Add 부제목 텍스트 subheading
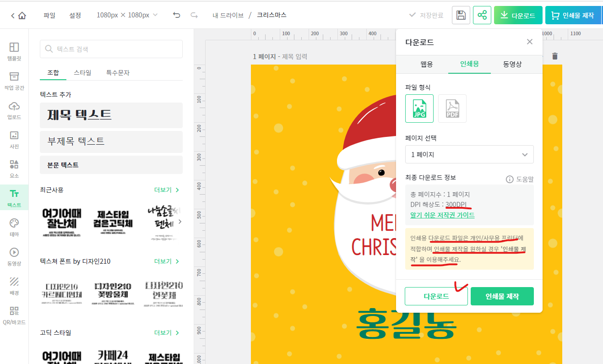603x364 pixels. pos(111,142)
